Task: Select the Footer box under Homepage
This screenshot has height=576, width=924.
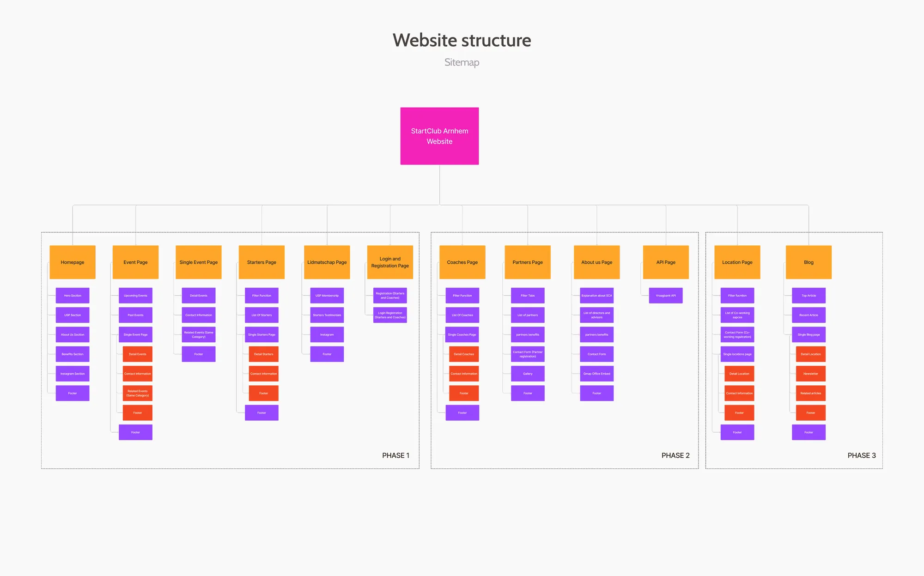Action: pos(73,393)
